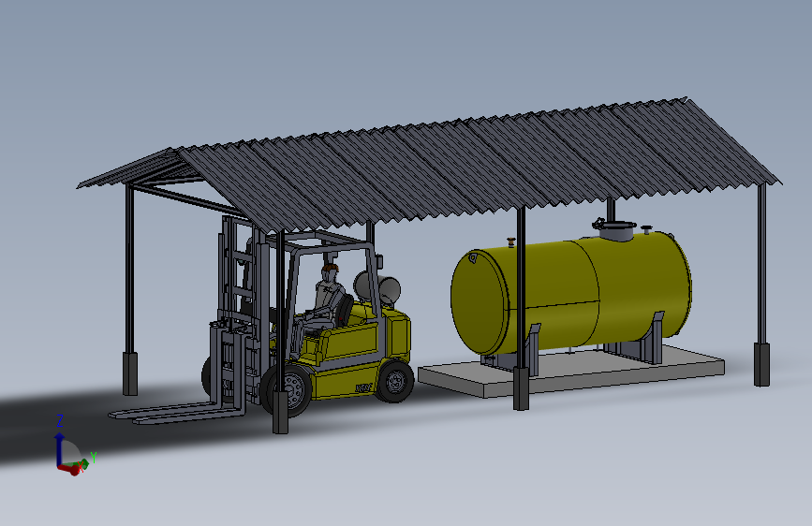Image resolution: width=812 pixels, height=526 pixels.
Task: Select the forklift's small rear wheel
Action: (394, 381)
